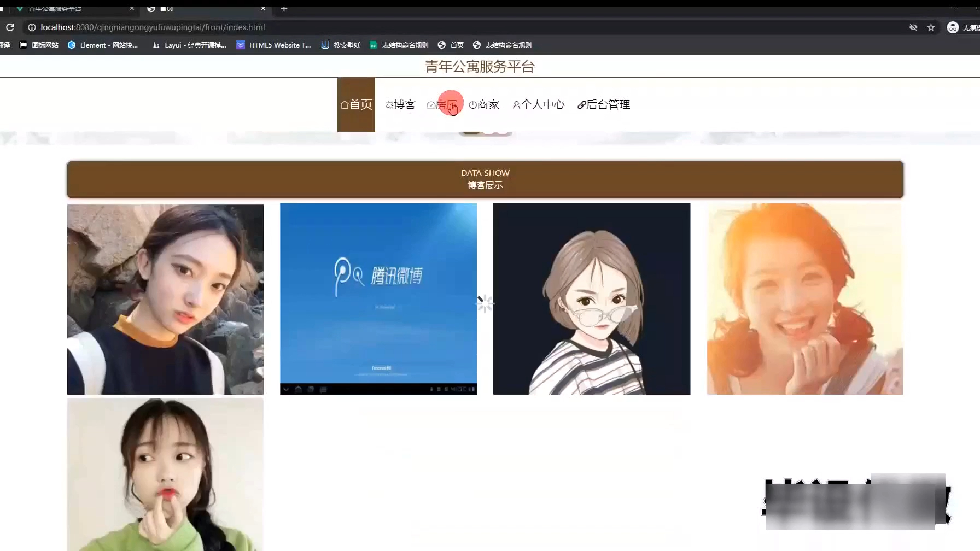Open the girl in green sweater thumbnail
980x551 pixels.
(165, 474)
